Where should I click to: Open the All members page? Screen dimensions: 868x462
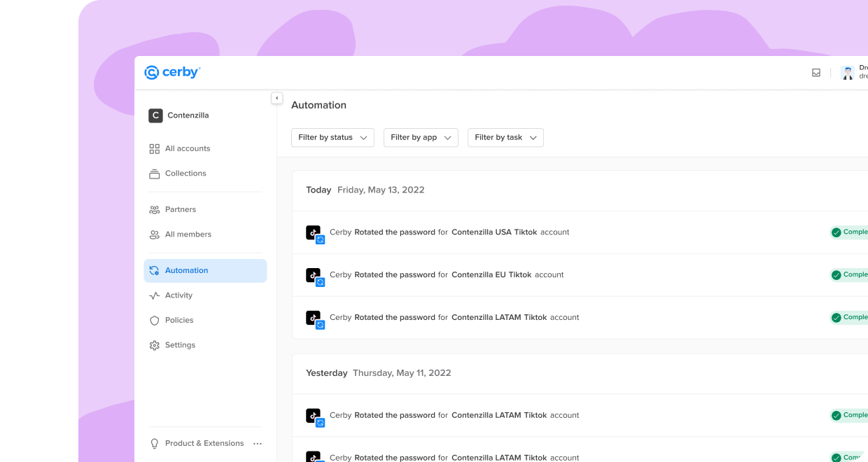[181, 234]
